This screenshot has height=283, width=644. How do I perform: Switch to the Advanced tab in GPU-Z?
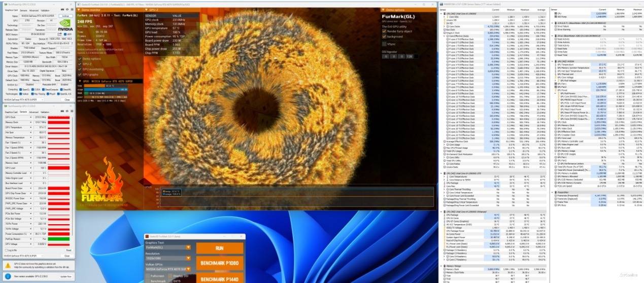(33, 10)
